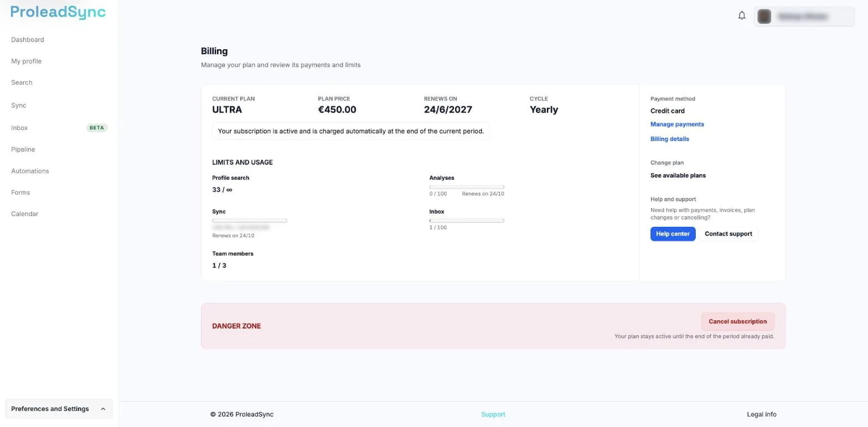Screen dimensions: 868x427
Task: Open Forms from the sidebar
Action: point(20,192)
